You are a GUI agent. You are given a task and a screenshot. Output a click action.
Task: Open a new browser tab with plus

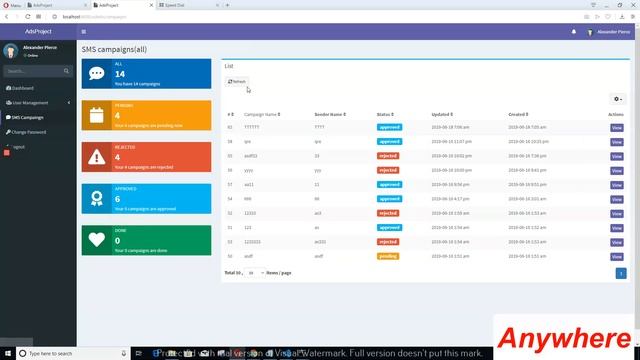click(x=227, y=5)
